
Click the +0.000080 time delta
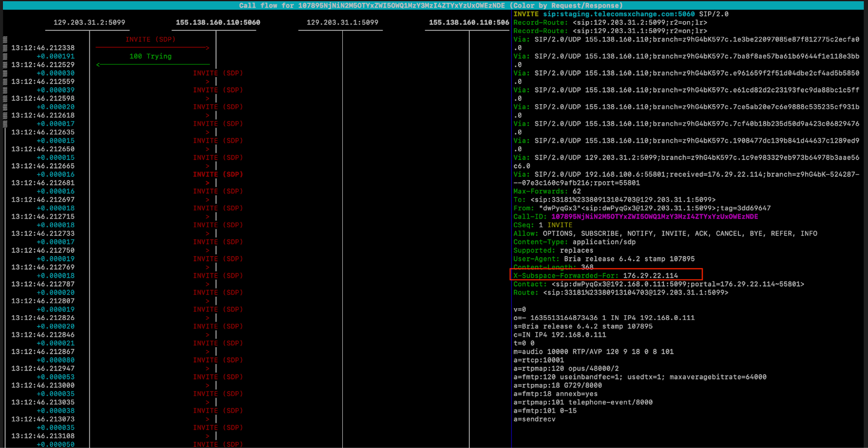[55, 360]
